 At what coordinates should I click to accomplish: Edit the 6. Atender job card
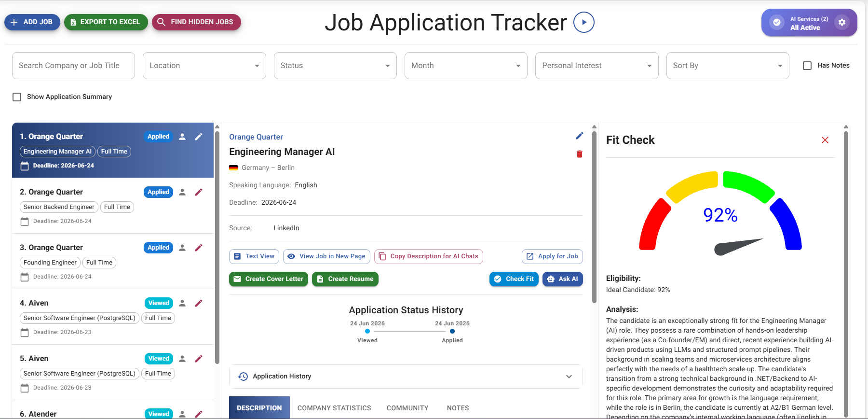tap(199, 414)
